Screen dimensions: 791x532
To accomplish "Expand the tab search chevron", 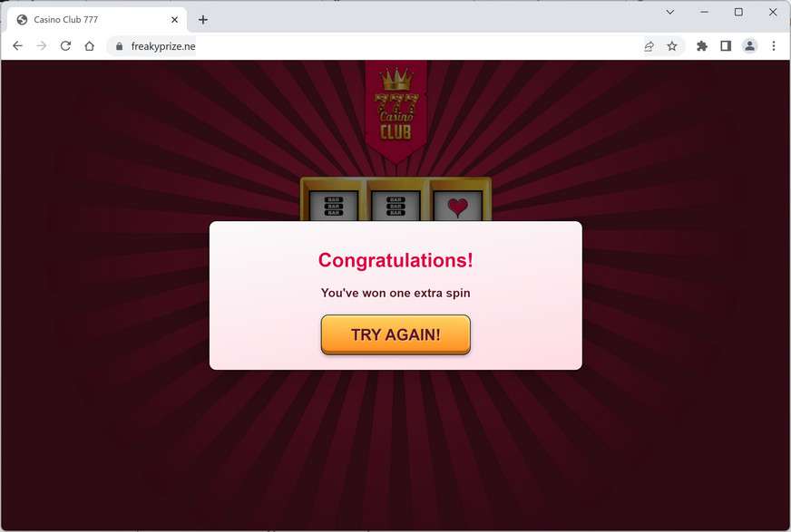I will 670,12.
